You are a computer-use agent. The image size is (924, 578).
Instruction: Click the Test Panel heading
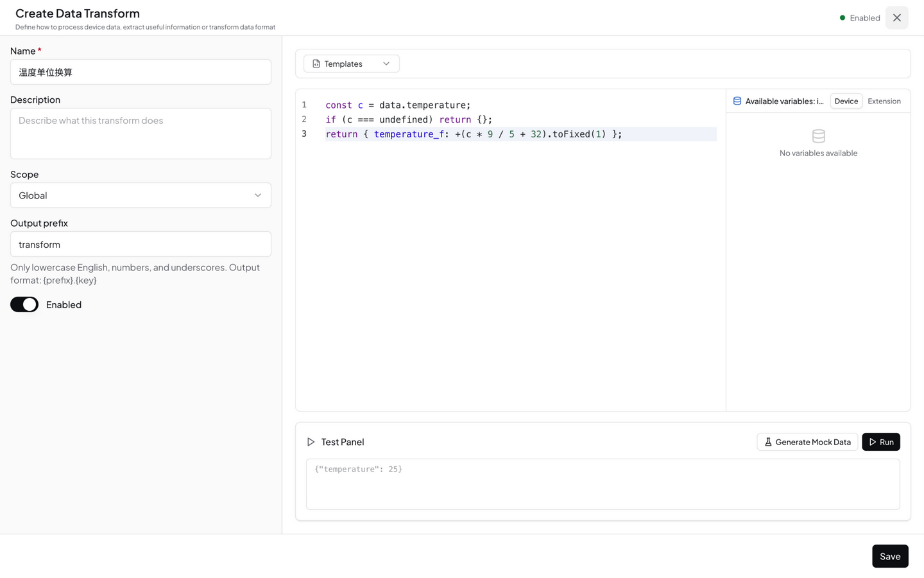pyautogui.click(x=343, y=442)
